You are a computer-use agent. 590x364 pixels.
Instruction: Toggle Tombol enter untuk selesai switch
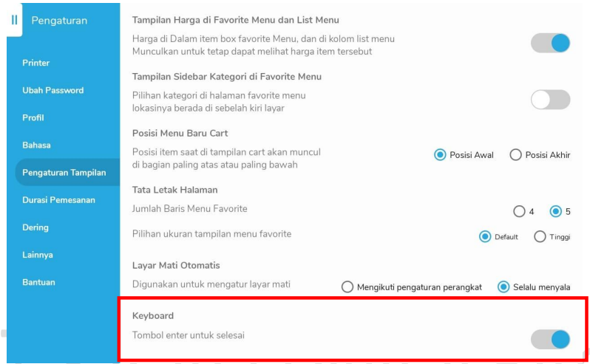pyautogui.click(x=551, y=340)
